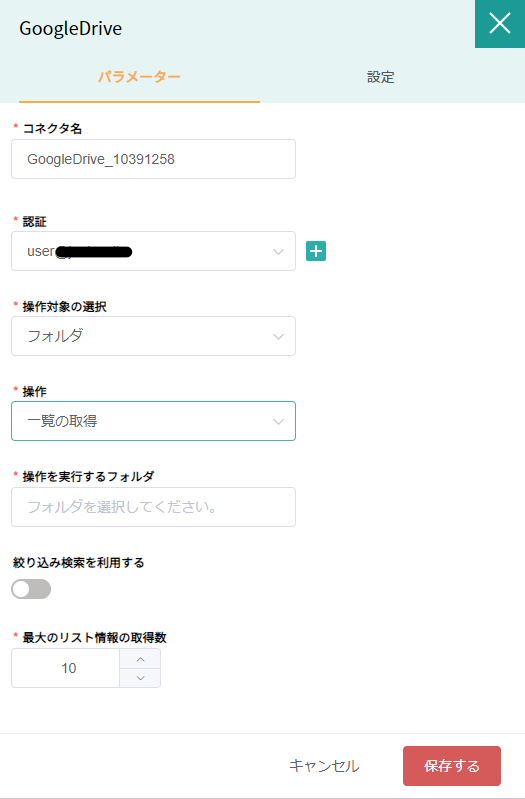Click the chevron icon in the 操作 field
525x799 pixels.
click(x=278, y=421)
